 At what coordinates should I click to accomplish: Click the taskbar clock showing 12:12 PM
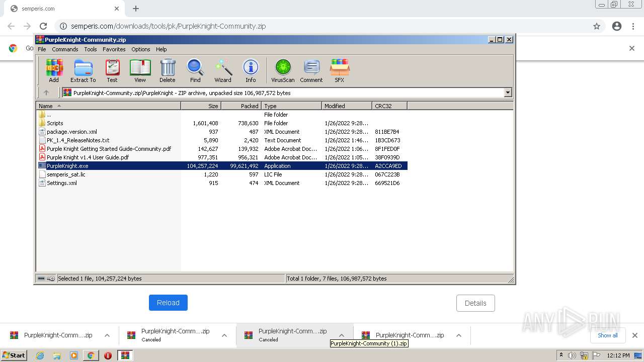618,355
